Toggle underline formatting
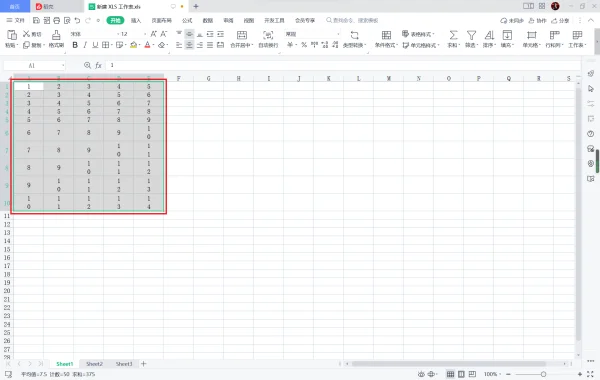600x380 pixels. (x=95, y=45)
